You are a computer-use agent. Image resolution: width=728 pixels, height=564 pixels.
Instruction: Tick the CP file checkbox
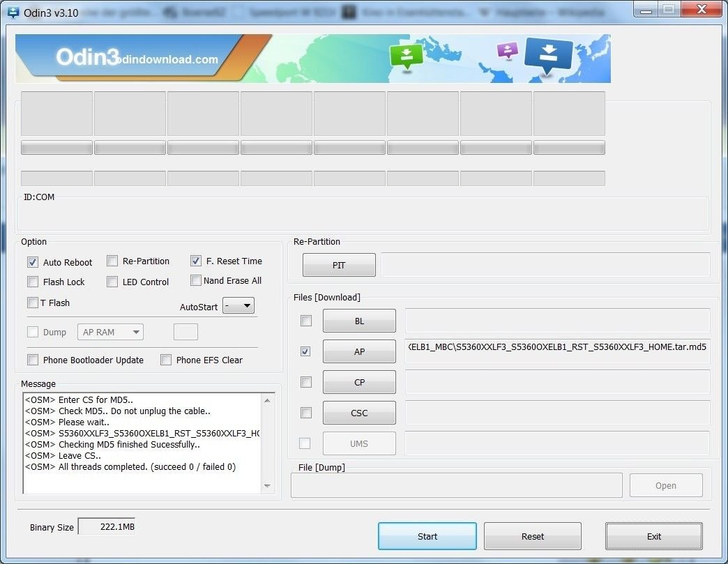[x=306, y=382]
